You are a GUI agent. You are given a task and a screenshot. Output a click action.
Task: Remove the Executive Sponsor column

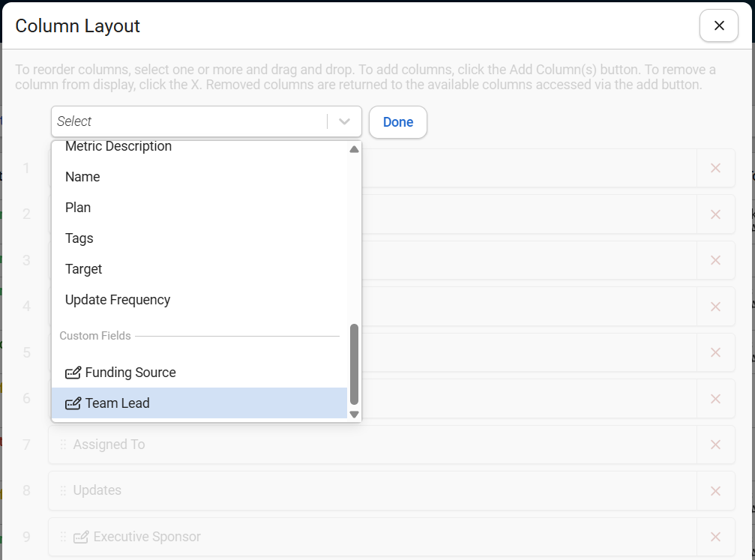pos(715,537)
